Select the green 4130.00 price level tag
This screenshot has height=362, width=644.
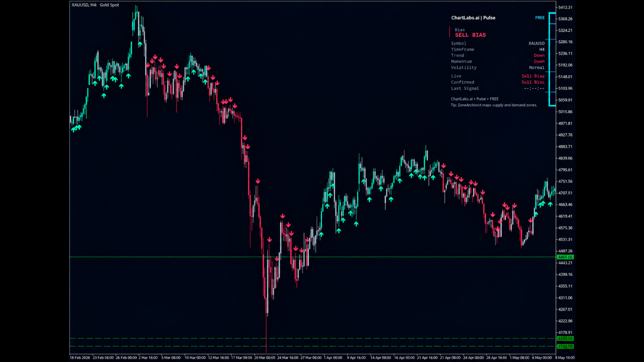565,346
